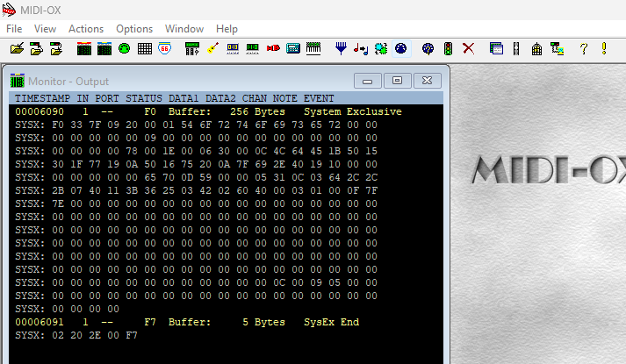Maximize the Monitor - Output window

point(397,81)
